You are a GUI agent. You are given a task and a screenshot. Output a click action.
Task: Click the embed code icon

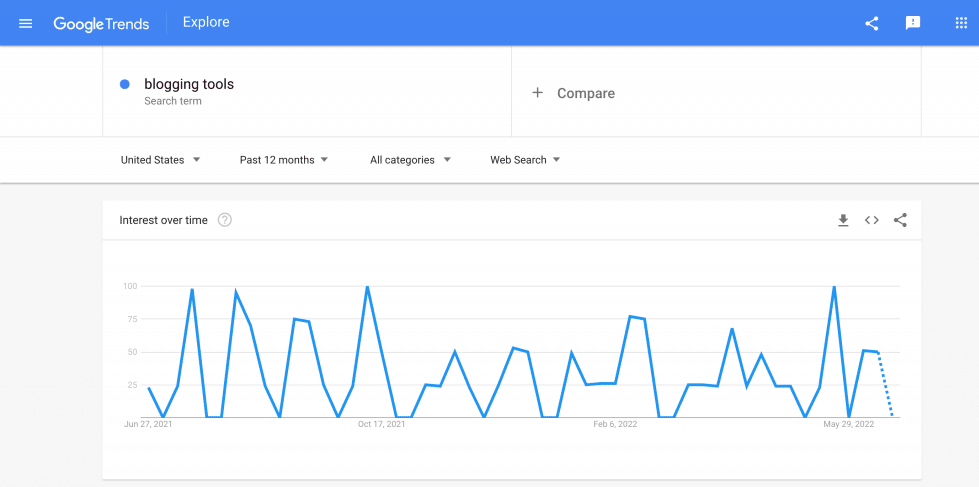(x=872, y=220)
